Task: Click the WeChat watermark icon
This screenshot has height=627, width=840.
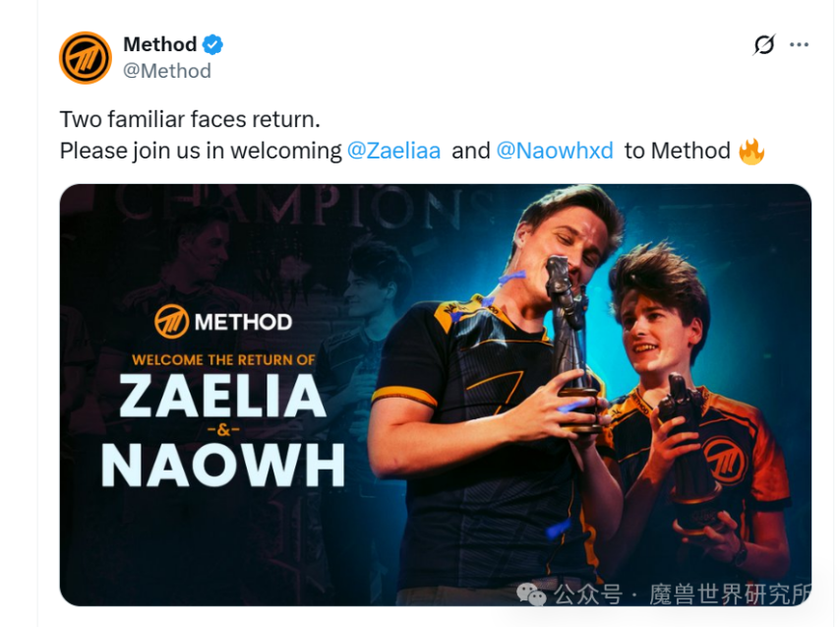Action: 530,595
